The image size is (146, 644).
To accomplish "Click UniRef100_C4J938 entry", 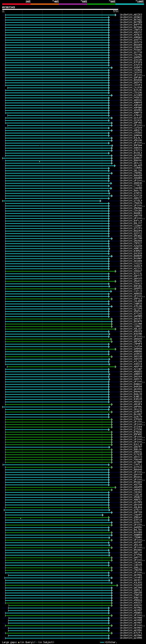I will tap(131, 88).
